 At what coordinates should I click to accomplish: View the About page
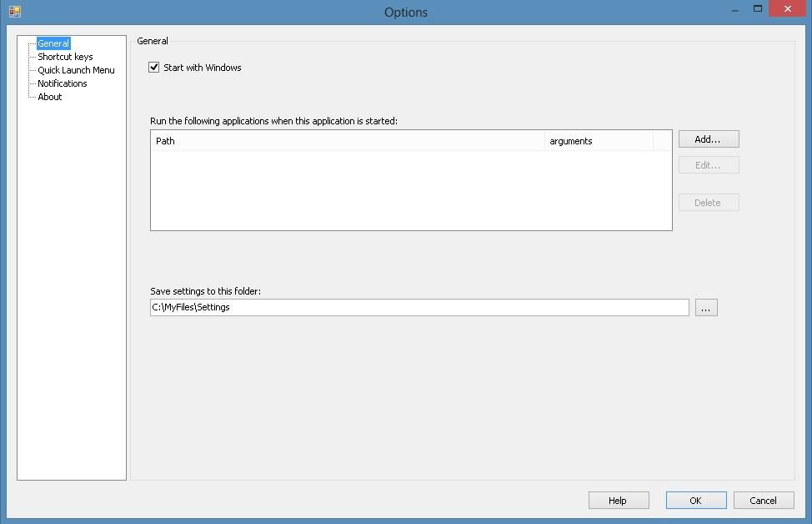point(49,96)
